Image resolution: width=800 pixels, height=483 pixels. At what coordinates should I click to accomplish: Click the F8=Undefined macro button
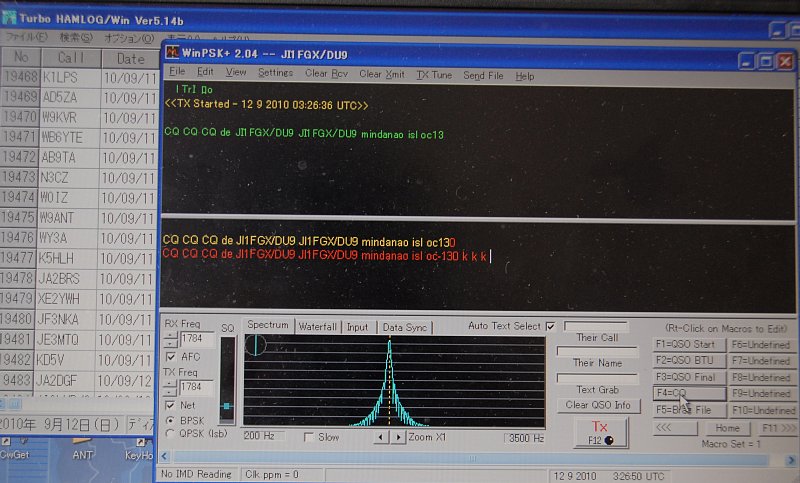click(762, 378)
